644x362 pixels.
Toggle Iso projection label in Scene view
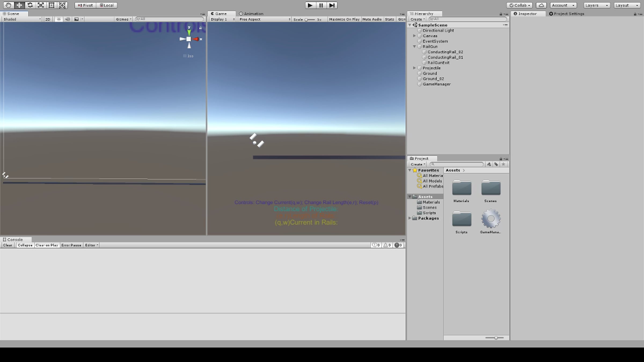188,56
